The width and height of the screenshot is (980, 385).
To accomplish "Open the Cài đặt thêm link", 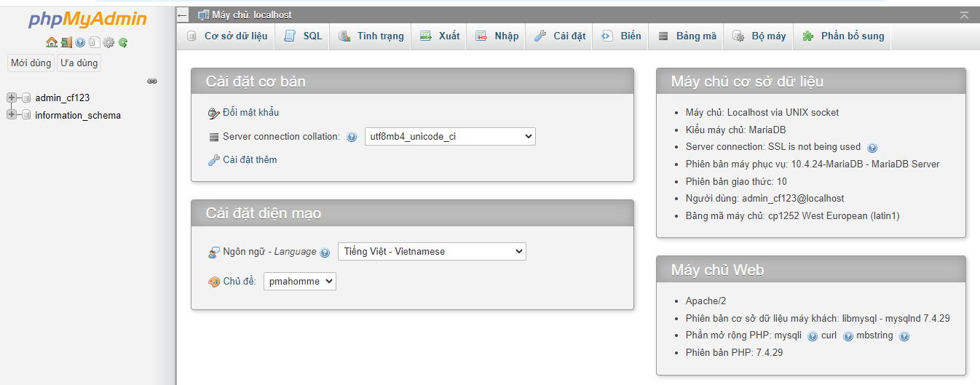I will point(250,159).
